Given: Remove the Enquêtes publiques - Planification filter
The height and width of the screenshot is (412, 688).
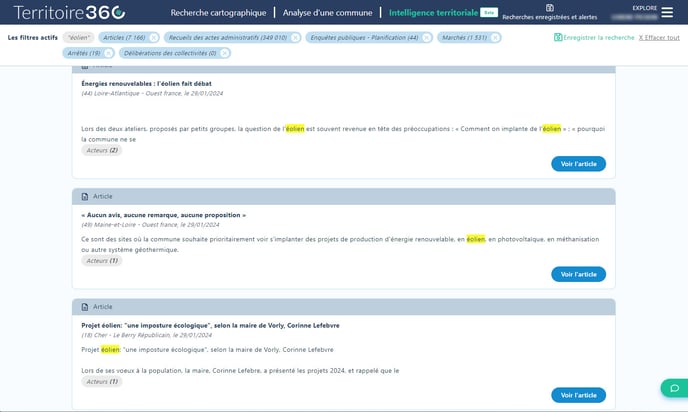Looking at the screenshot, I should click(426, 38).
